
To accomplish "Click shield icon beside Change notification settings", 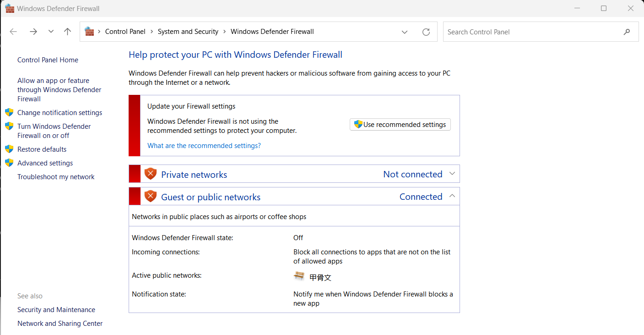I will [9, 112].
